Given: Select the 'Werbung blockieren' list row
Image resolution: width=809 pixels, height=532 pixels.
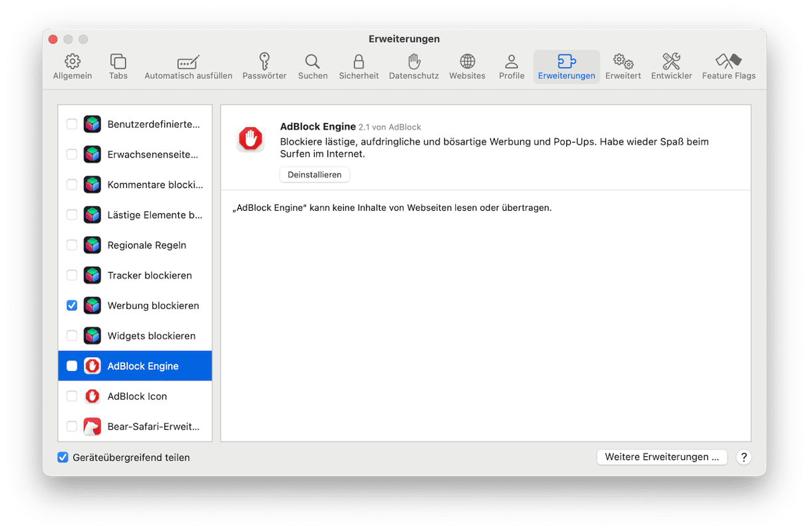Looking at the screenshot, I should tap(135, 306).
